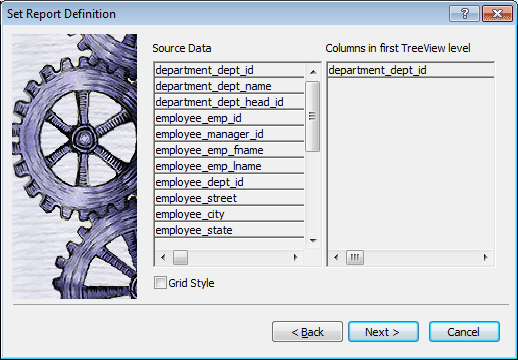Select department_dept_id in Source Data list
This screenshot has height=360, width=518.
pos(229,70)
